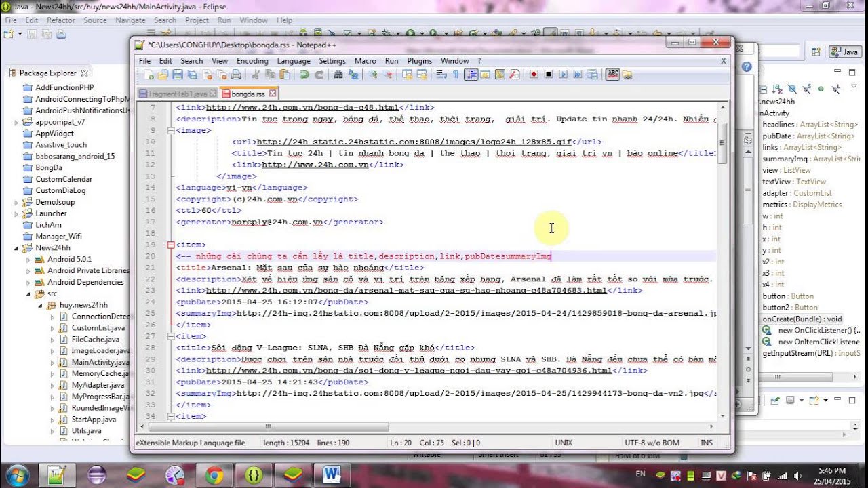
Task: Click the line 24 arsenal-mat-sau link text
Action: click(x=406, y=291)
